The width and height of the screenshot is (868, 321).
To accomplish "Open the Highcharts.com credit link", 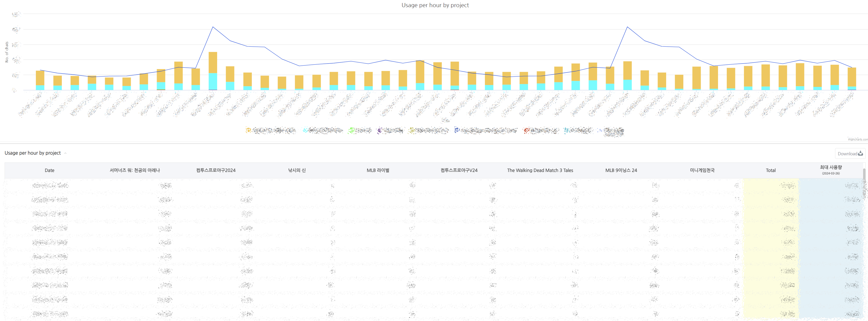I will tap(858, 139).
